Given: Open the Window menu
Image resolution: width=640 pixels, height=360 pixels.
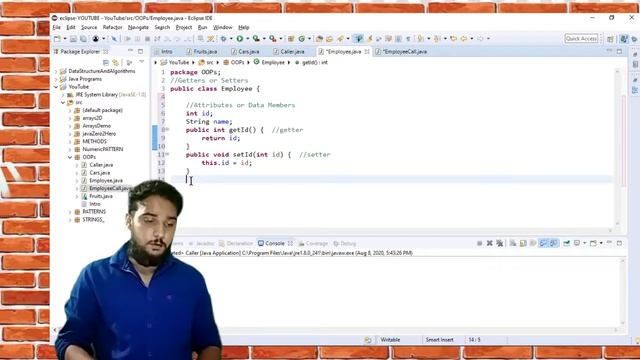Looking at the screenshot, I should pyautogui.click(x=222, y=27).
